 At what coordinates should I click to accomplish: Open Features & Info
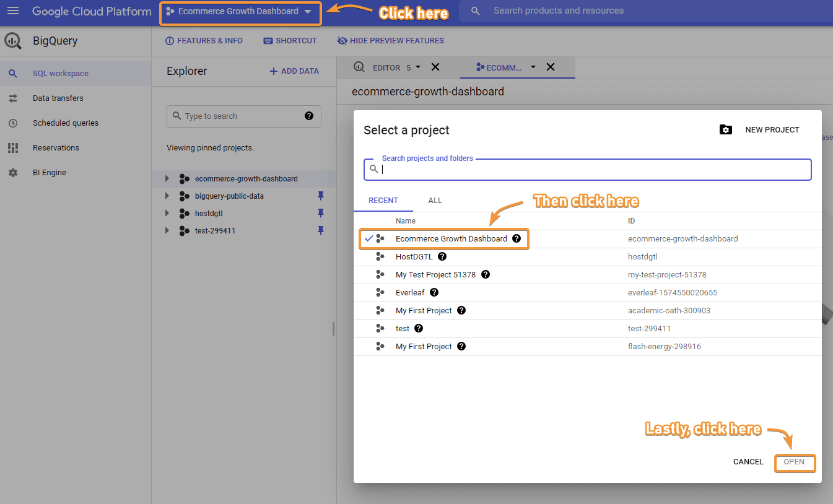204,41
